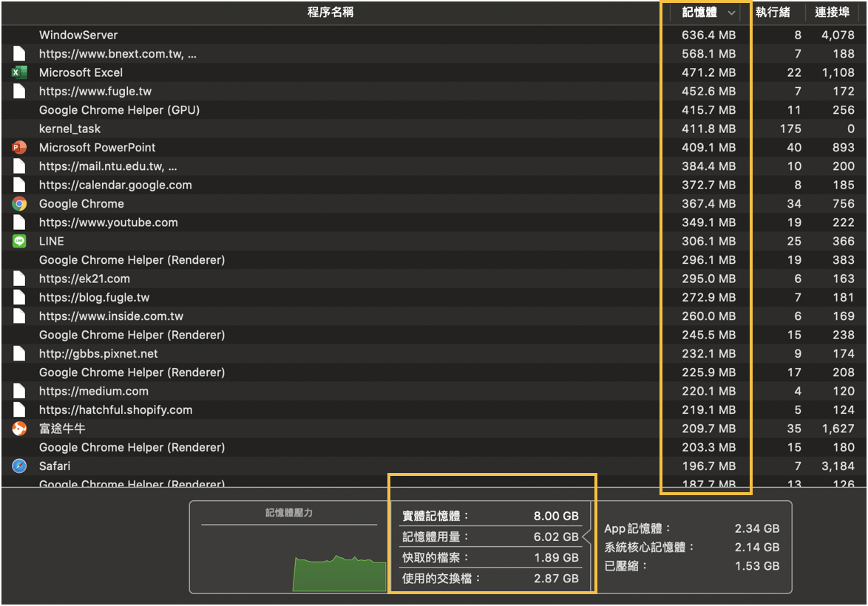The width and height of the screenshot is (868, 606).
Task: Select the Safari process name
Action: [55, 466]
